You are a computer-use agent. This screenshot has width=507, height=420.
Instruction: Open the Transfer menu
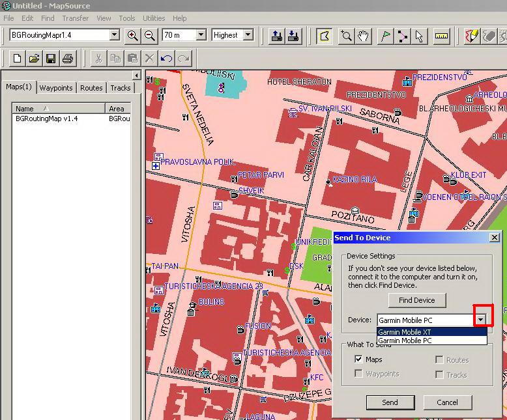click(76, 18)
